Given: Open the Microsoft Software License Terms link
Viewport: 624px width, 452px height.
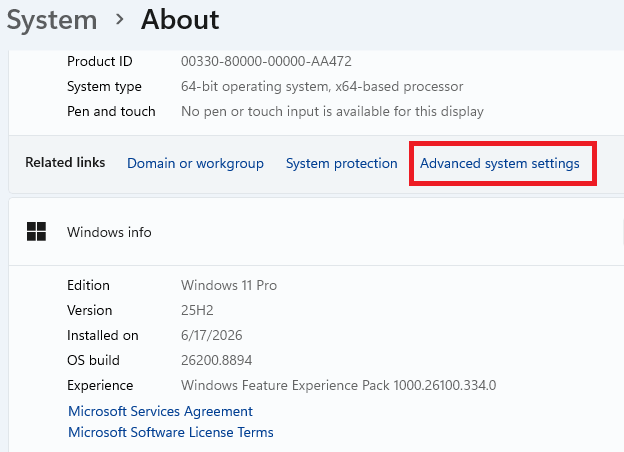Looking at the screenshot, I should 171,432.
